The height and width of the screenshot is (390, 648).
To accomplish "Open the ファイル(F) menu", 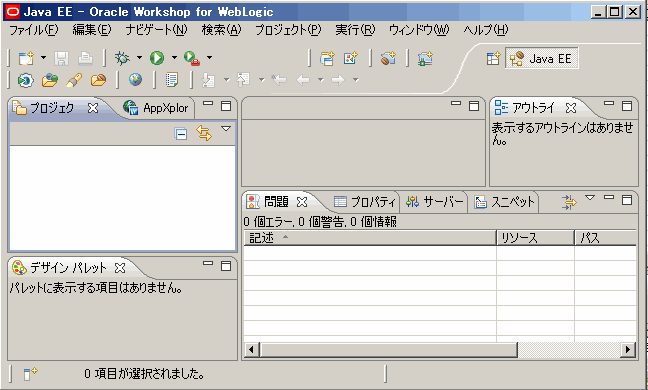I will pos(34,30).
